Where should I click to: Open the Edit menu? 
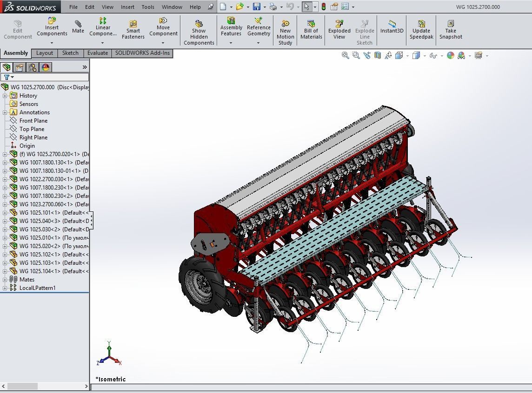point(90,7)
